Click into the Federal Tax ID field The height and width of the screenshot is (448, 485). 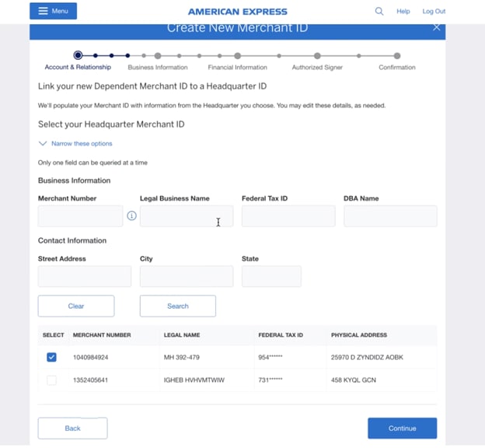point(288,216)
